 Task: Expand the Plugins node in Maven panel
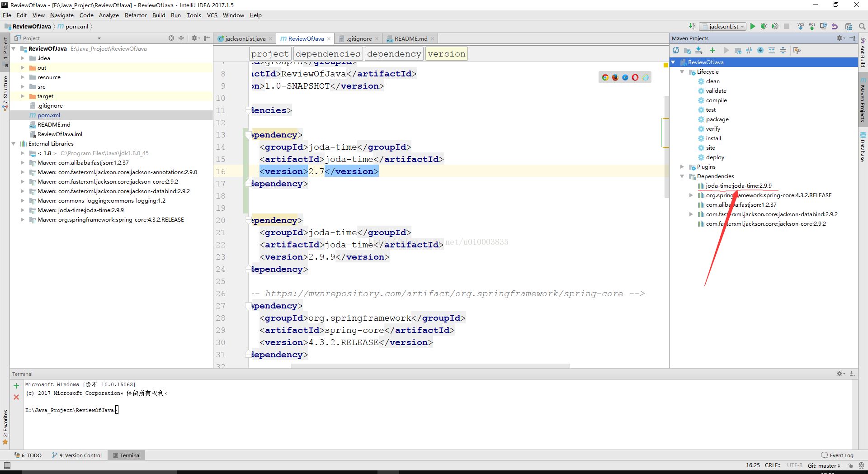point(682,167)
